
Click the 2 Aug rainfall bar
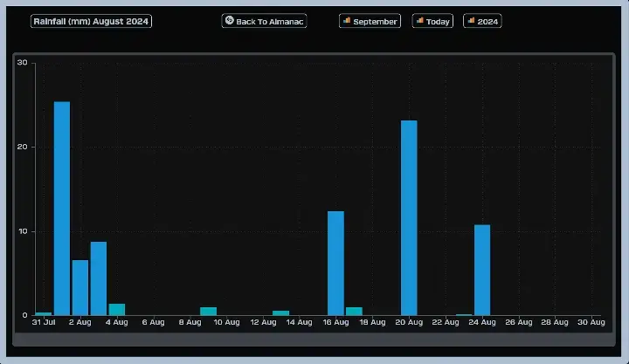(80, 287)
